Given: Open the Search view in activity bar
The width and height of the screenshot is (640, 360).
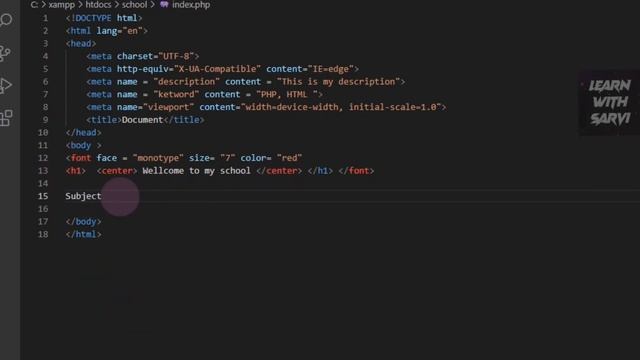Looking at the screenshot, I should click(6, 20).
